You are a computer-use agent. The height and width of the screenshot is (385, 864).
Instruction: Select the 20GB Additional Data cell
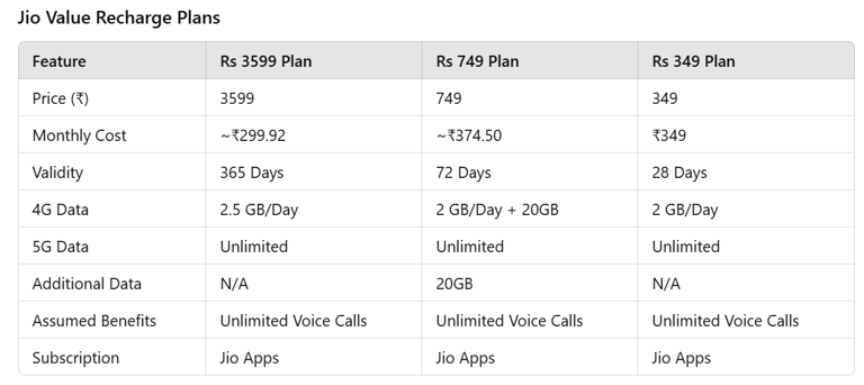coord(455,284)
